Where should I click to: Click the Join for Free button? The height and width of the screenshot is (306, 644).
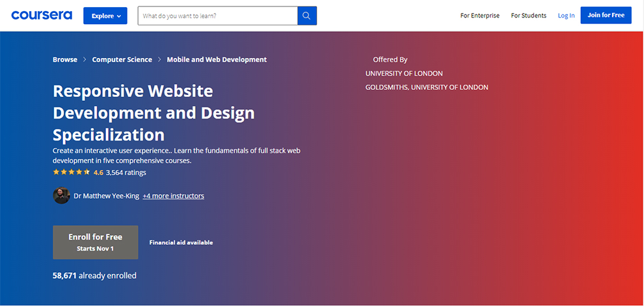tap(606, 15)
